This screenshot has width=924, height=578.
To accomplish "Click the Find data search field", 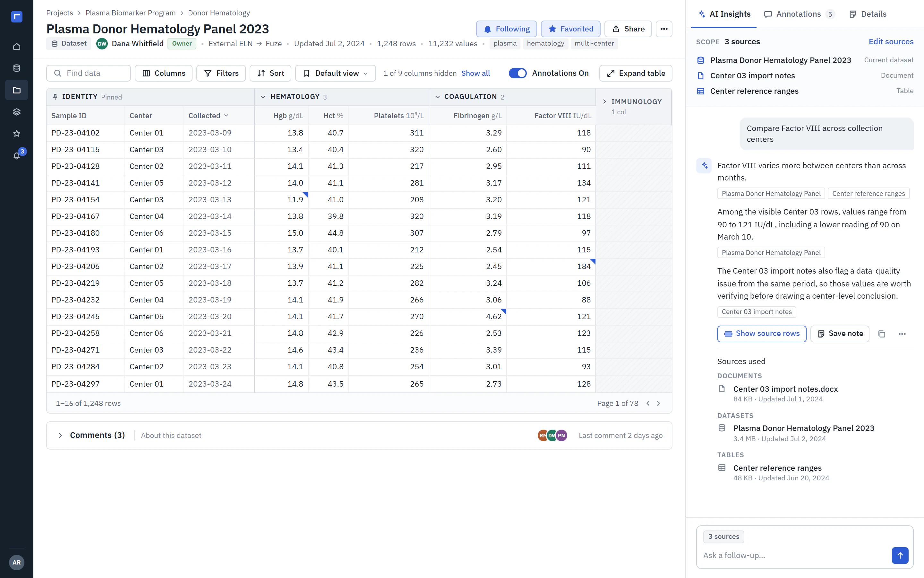I will 89,73.
